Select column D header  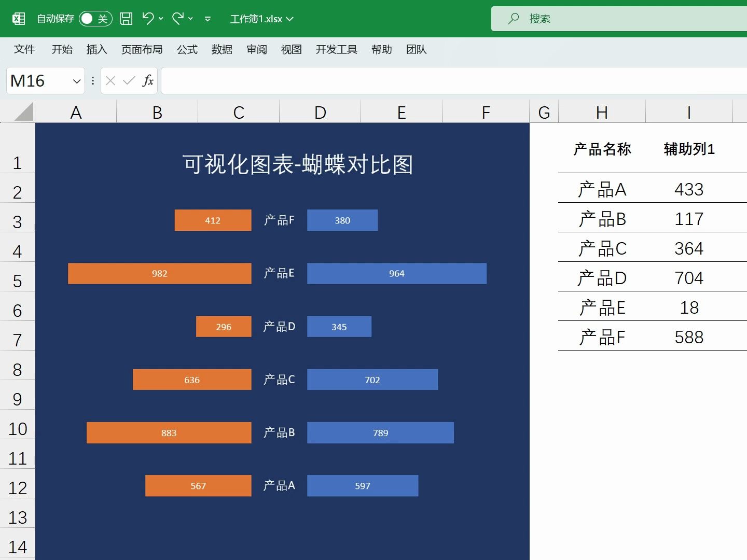click(320, 112)
